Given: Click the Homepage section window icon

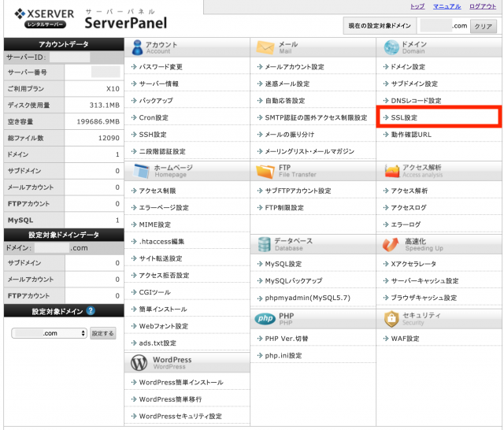Looking at the screenshot, I should click(142, 171).
